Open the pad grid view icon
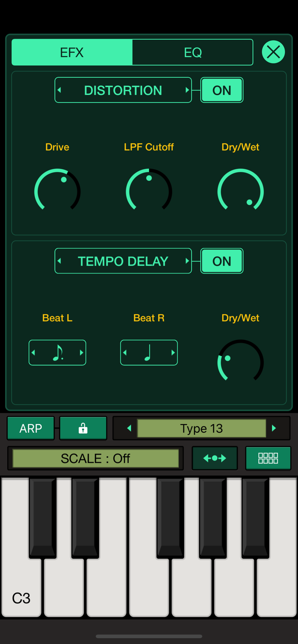 pos(268,458)
